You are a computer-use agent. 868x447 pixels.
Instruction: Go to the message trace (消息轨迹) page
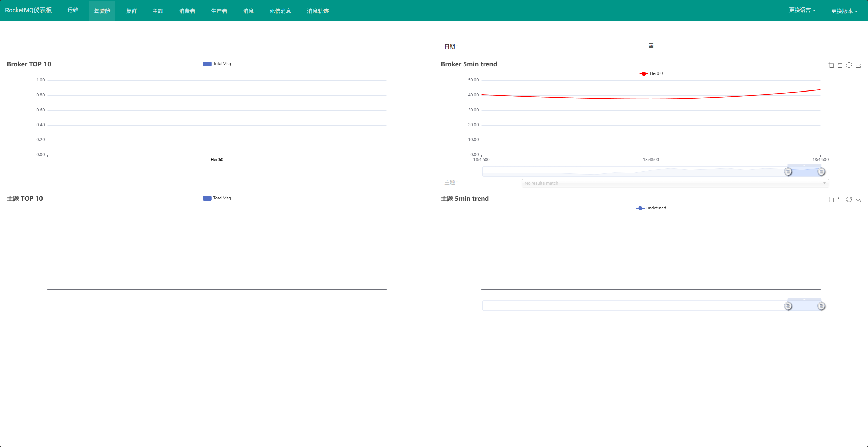tap(318, 11)
